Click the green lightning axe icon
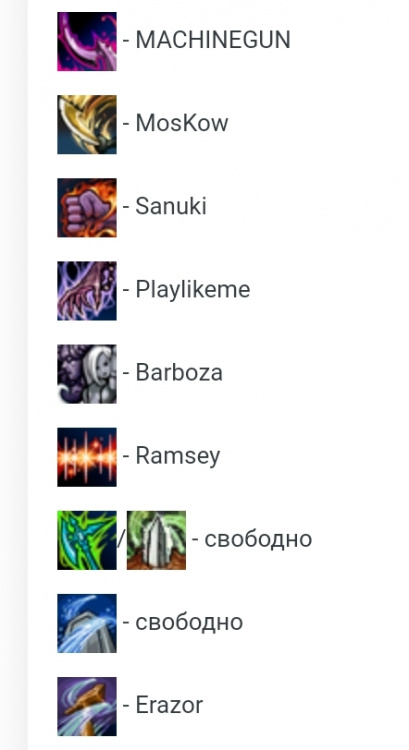This screenshot has height=750, width=409. [x=87, y=540]
